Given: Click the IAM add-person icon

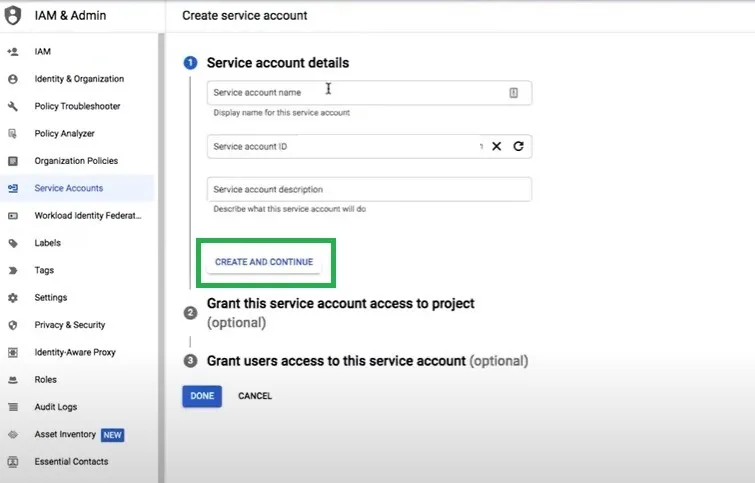Looking at the screenshot, I should coord(13,52).
